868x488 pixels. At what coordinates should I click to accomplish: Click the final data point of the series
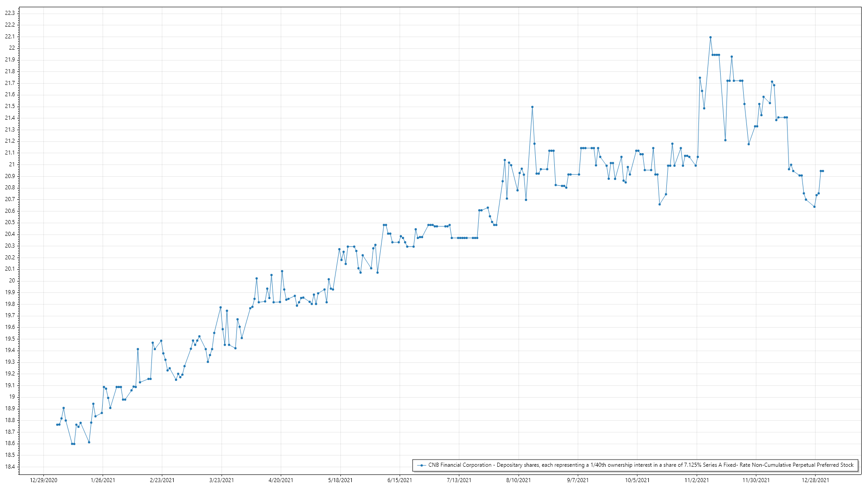(x=823, y=171)
